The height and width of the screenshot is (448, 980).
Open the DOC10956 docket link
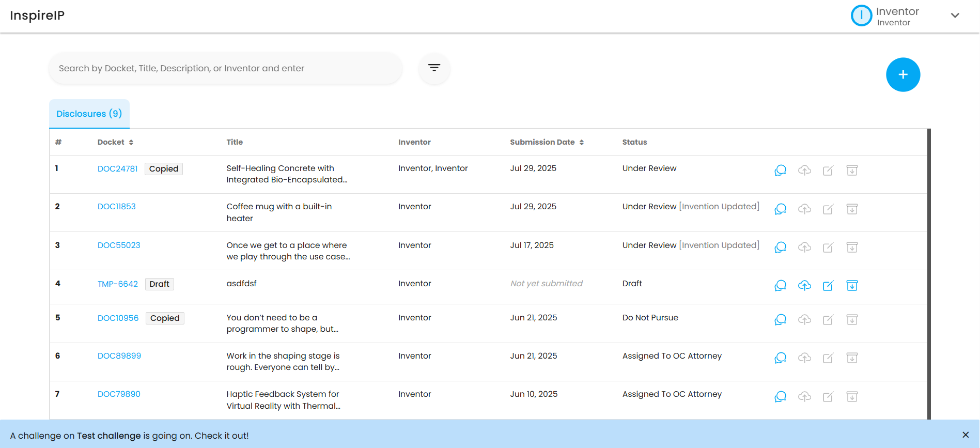(118, 318)
